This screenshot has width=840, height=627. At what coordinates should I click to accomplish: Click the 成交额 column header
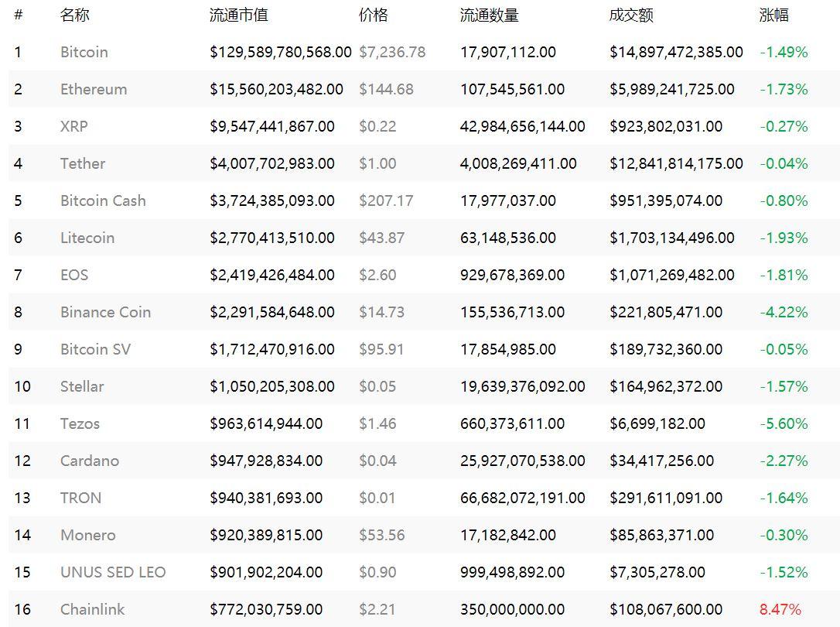click(x=631, y=15)
